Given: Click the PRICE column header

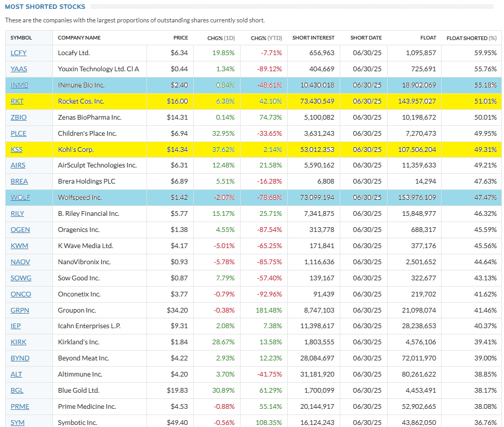Looking at the screenshot, I should point(181,37).
